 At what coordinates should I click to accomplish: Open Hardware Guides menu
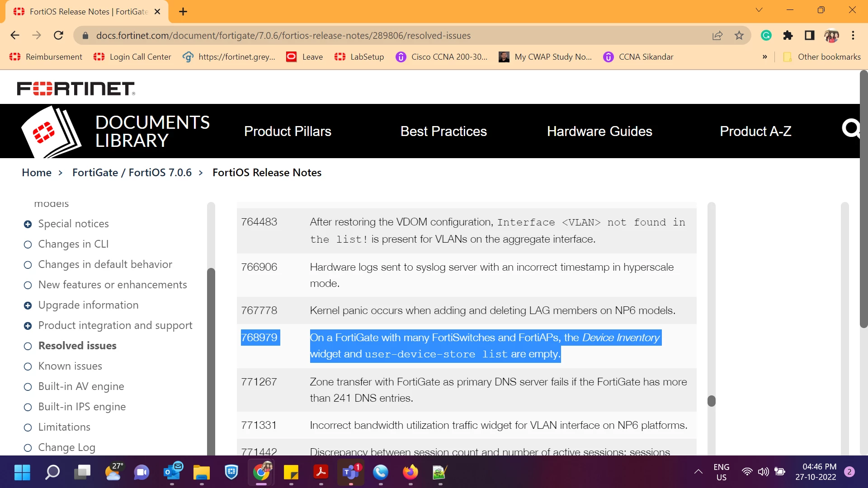pos(599,131)
